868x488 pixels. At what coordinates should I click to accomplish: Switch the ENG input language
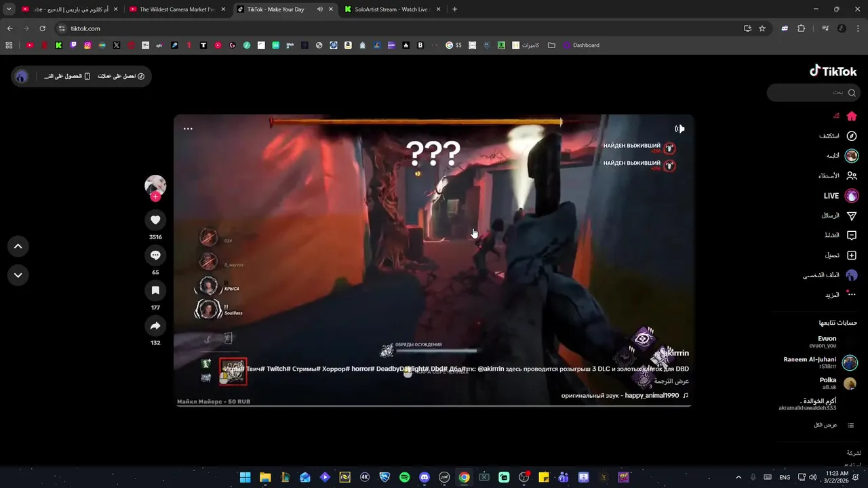(x=785, y=477)
